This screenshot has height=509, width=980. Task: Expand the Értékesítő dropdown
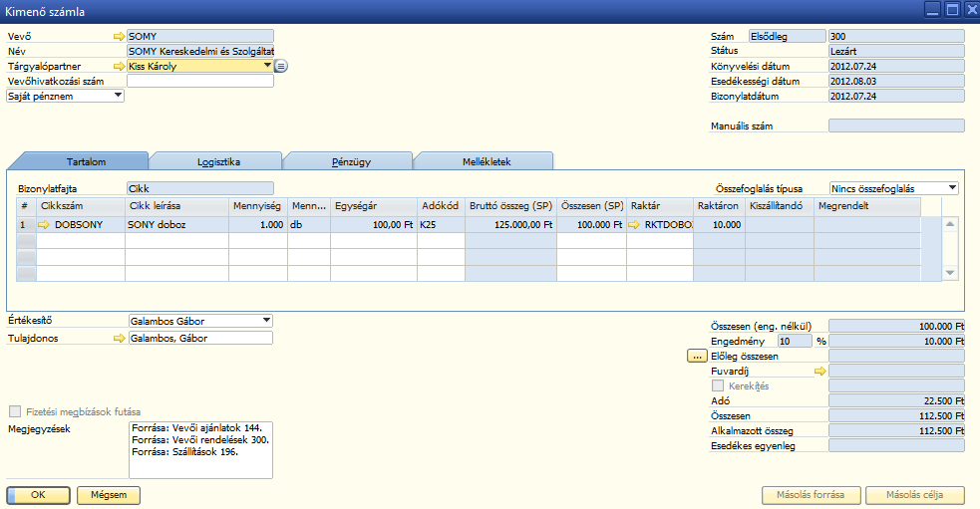pyautogui.click(x=266, y=321)
